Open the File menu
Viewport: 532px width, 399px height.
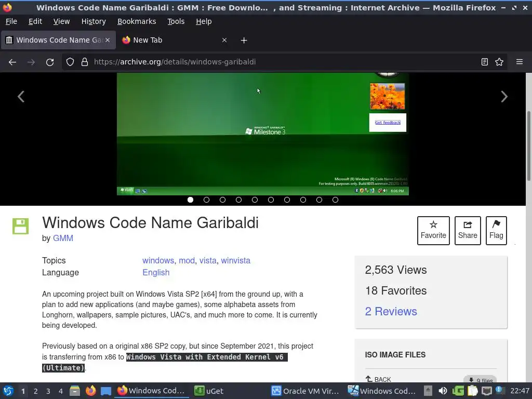pos(11,21)
